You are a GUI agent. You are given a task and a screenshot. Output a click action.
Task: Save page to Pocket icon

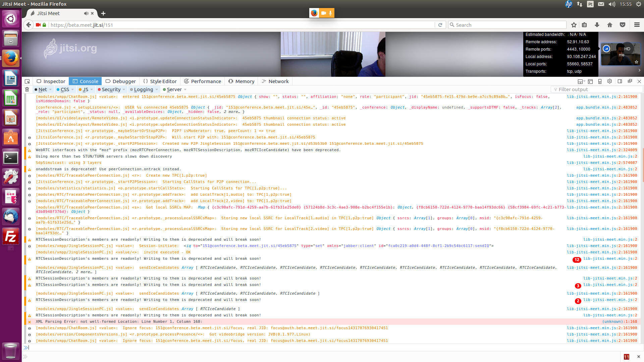(x=623, y=25)
